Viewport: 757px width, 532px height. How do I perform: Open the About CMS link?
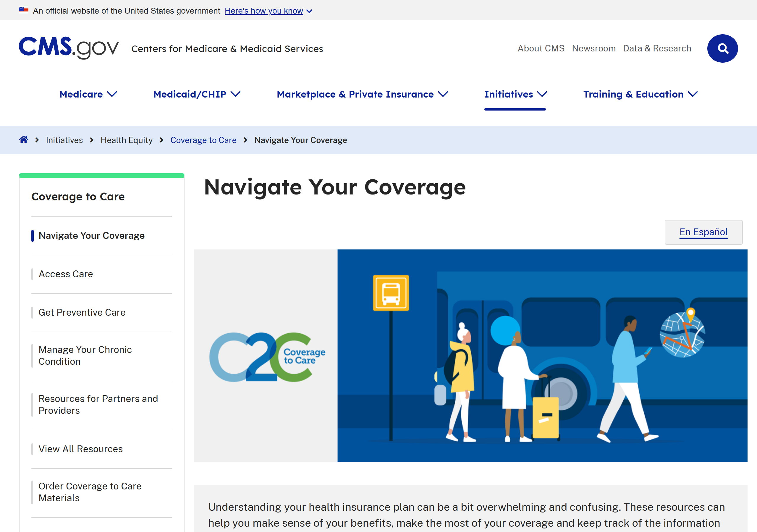tap(541, 48)
